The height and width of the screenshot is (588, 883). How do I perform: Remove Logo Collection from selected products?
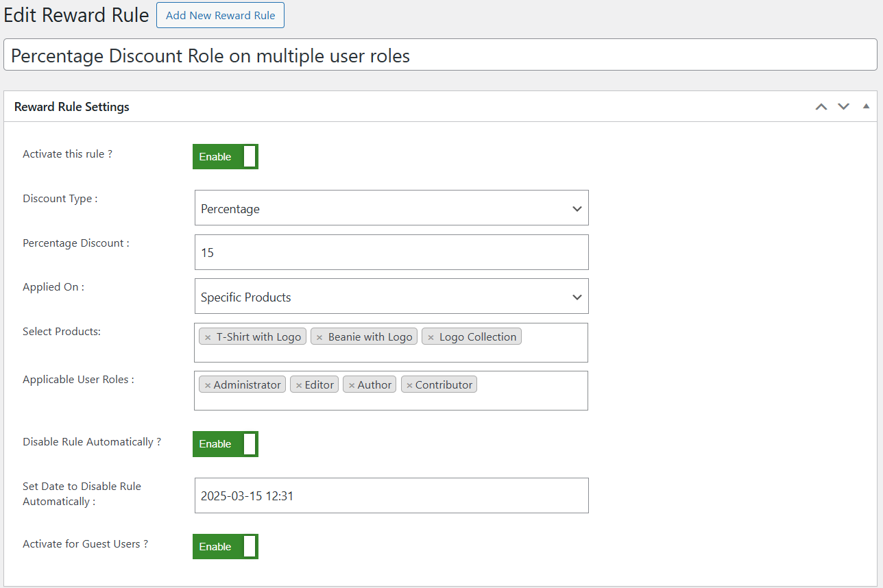click(x=431, y=336)
